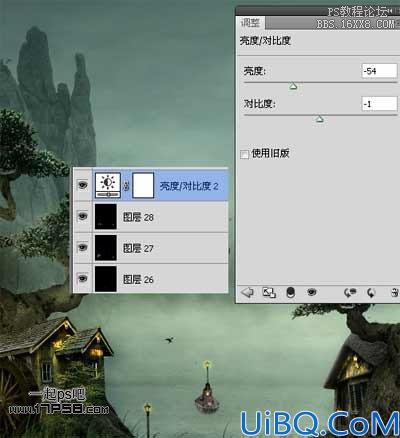Image resolution: width=400 pixels, height=438 pixels.
Task: Select layer name 图层 26
Action: pyautogui.click(x=138, y=279)
